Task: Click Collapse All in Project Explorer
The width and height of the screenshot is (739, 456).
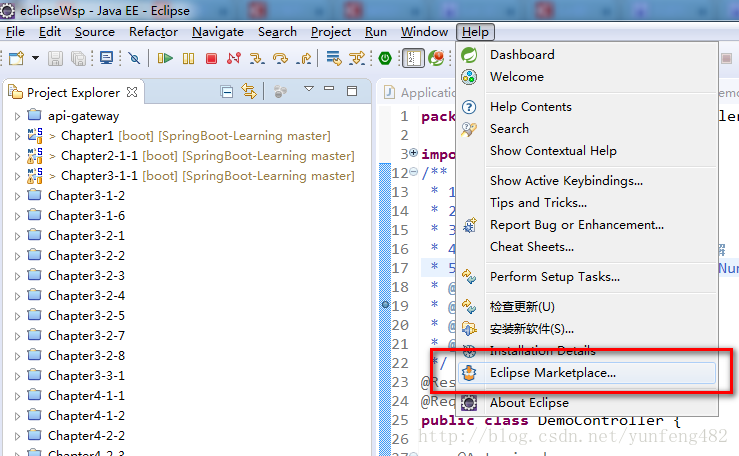Action: pos(227,92)
